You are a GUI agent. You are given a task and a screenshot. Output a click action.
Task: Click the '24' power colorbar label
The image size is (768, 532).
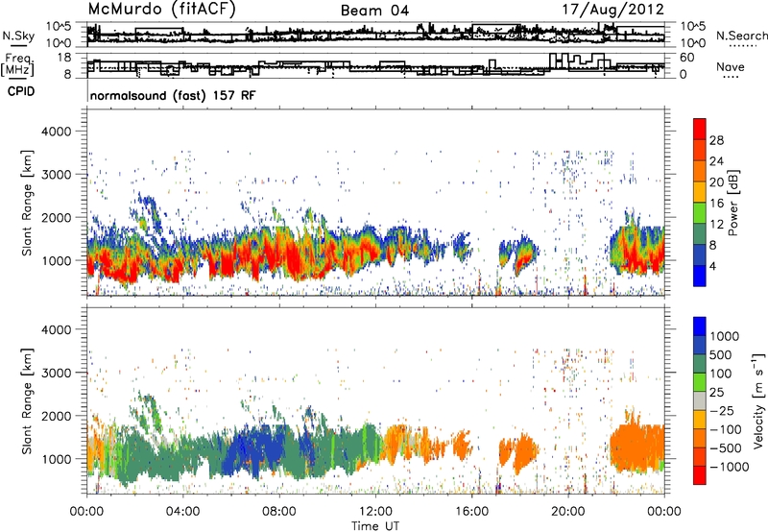[x=716, y=161]
